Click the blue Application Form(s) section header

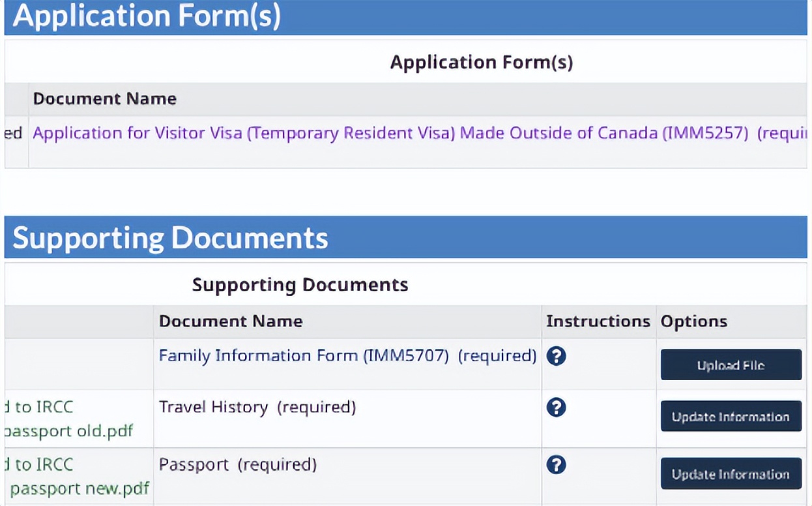147,16
